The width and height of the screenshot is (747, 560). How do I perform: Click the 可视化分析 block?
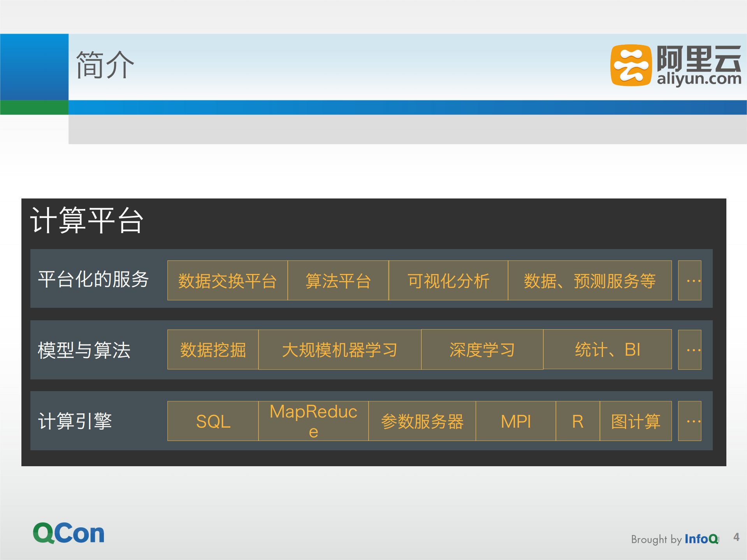[x=448, y=281]
